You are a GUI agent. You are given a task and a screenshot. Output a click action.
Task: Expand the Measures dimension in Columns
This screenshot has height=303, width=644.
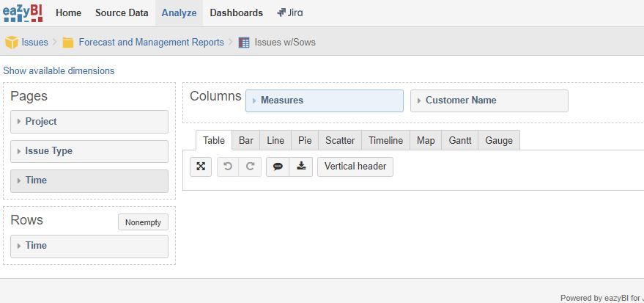325,101
